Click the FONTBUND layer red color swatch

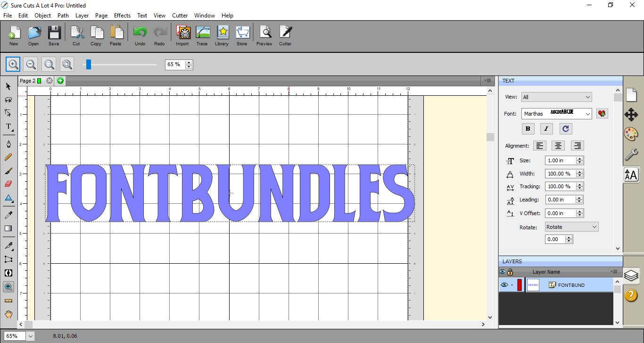tap(520, 285)
